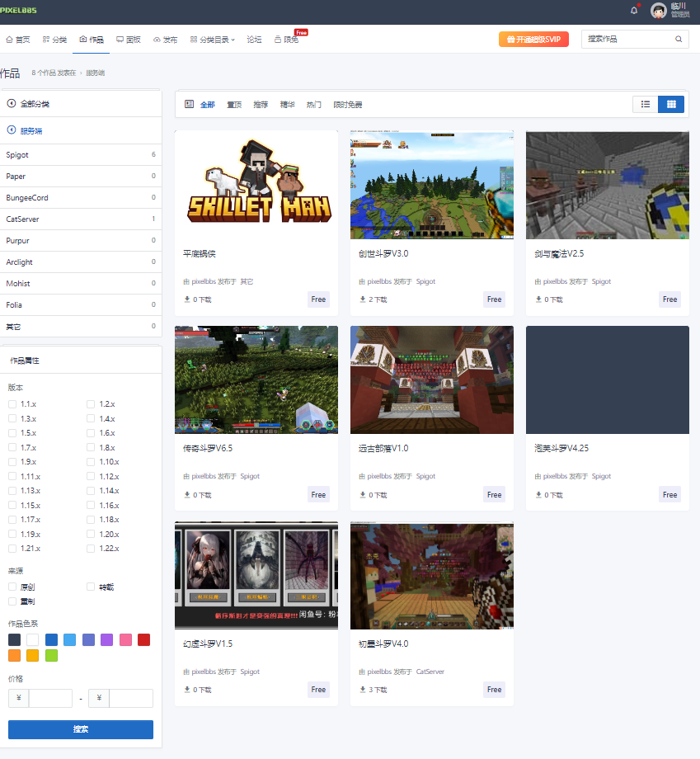
Task: Check the 原创 source checkbox
Action: pyautogui.click(x=12, y=587)
